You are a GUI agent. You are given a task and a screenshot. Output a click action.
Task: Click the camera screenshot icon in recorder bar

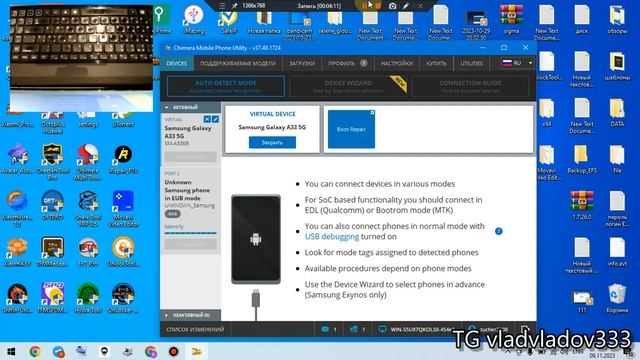pyautogui.click(x=392, y=6)
